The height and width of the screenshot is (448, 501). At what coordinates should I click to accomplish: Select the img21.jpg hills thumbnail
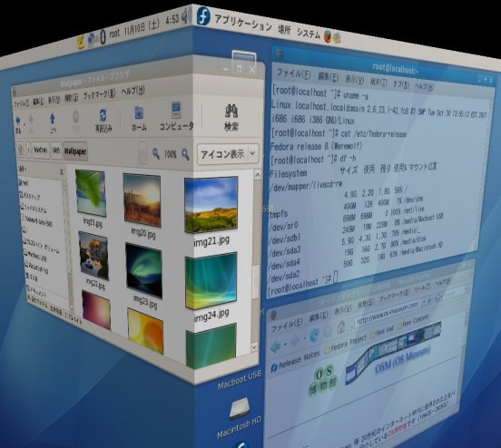[211, 204]
